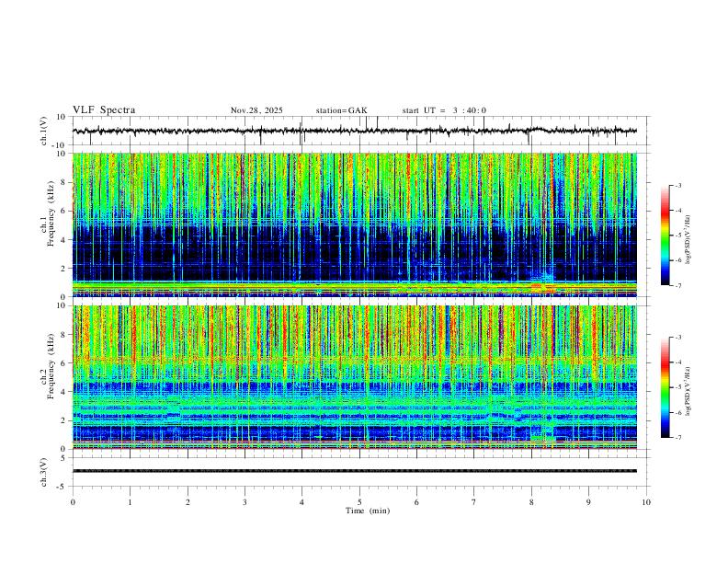728x563 pixels.
Task: Click the ch.1 spectrogram panel
Action: tap(355, 224)
